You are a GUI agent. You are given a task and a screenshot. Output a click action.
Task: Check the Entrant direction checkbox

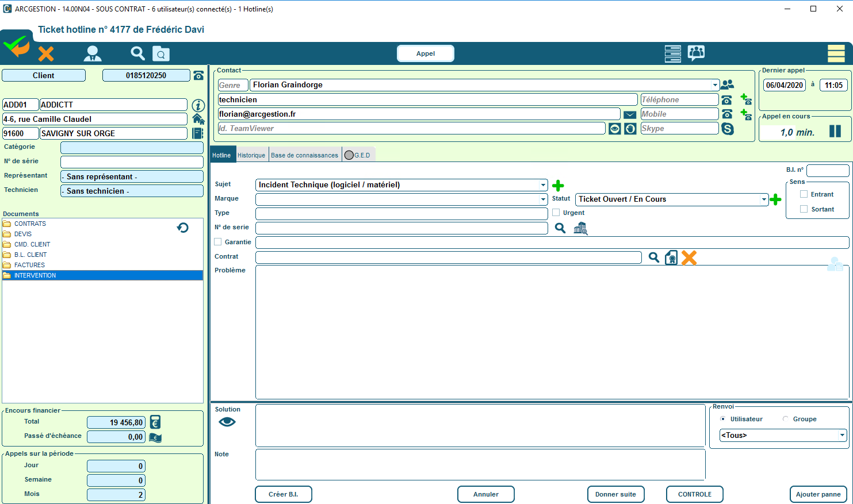click(804, 194)
